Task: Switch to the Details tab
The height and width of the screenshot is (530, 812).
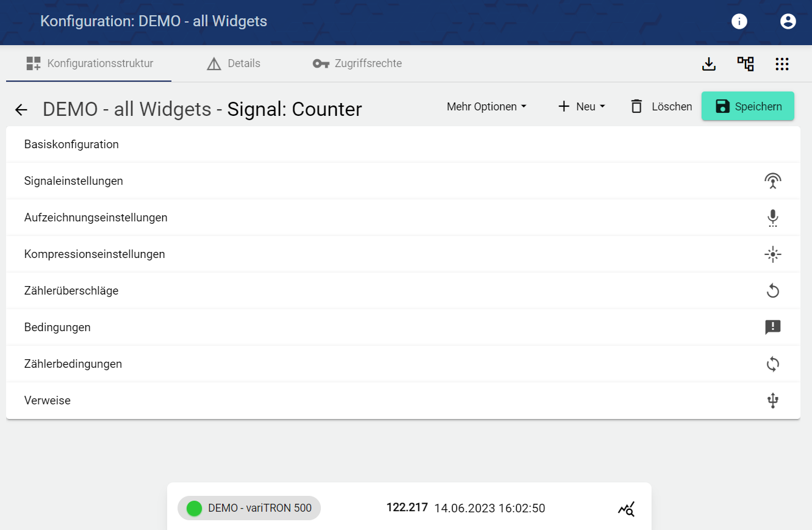Action: [x=234, y=63]
